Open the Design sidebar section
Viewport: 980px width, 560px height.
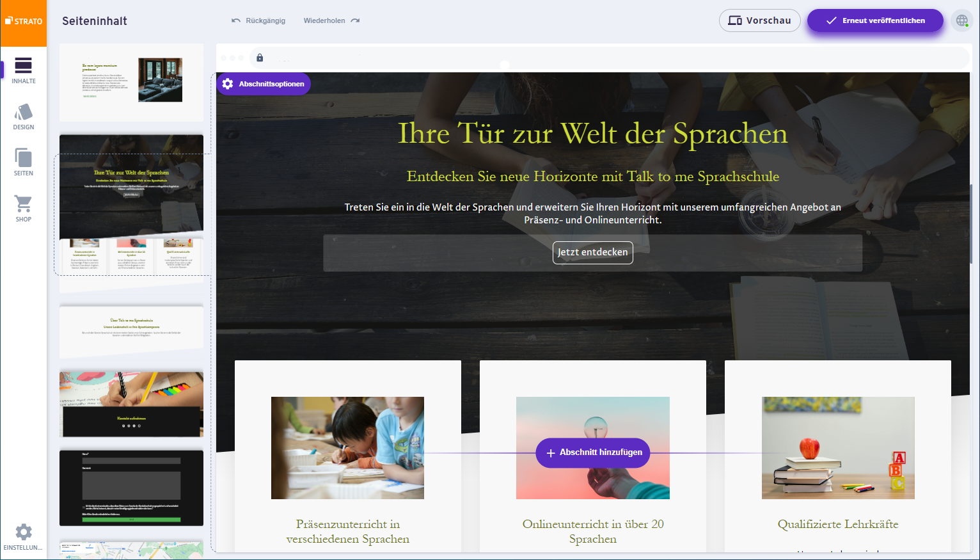point(24,116)
